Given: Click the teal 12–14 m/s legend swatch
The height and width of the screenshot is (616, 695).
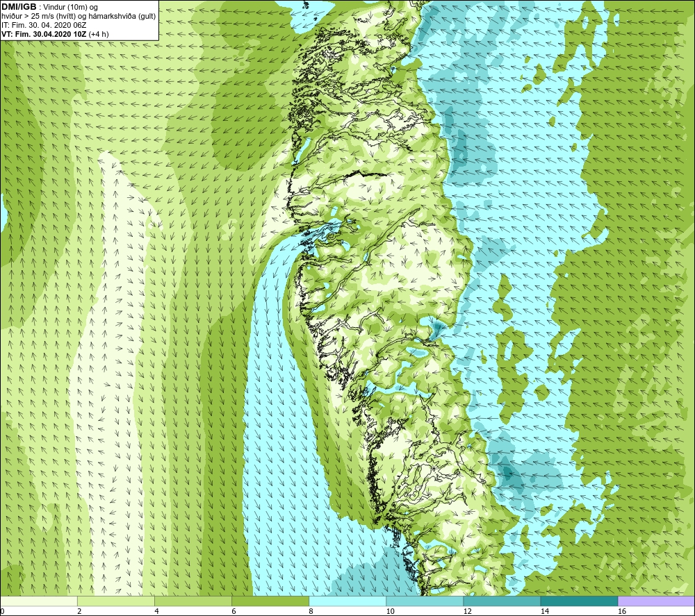Looking at the screenshot, I should click(x=502, y=601).
